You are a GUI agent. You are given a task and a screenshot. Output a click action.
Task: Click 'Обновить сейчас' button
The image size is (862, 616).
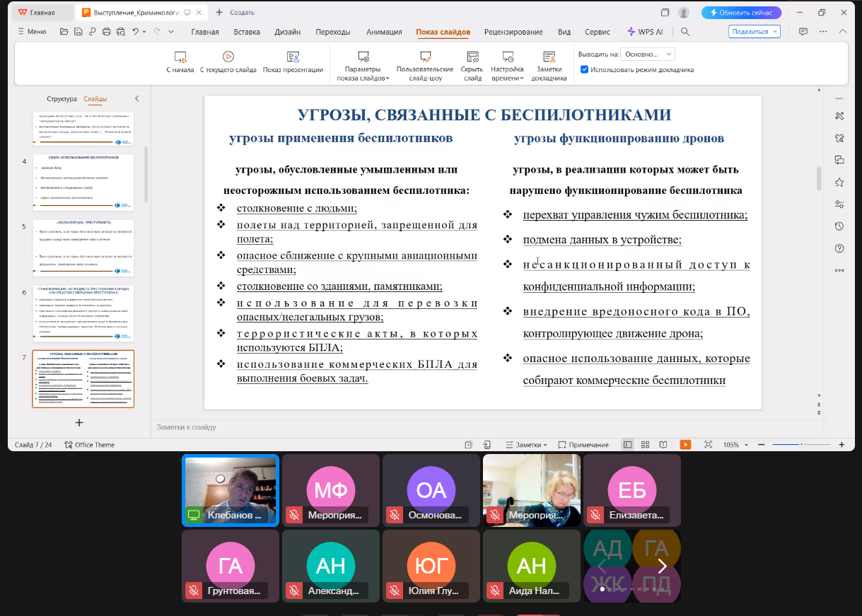click(741, 13)
